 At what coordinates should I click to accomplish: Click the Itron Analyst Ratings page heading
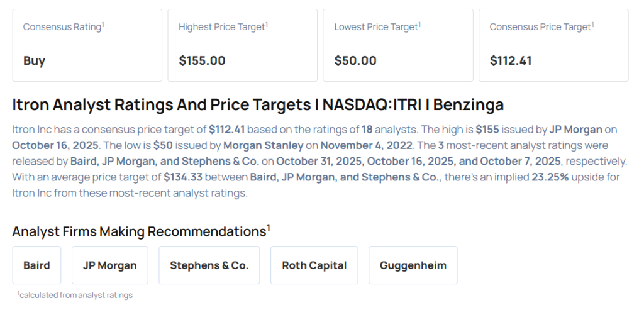tap(258, 104)
